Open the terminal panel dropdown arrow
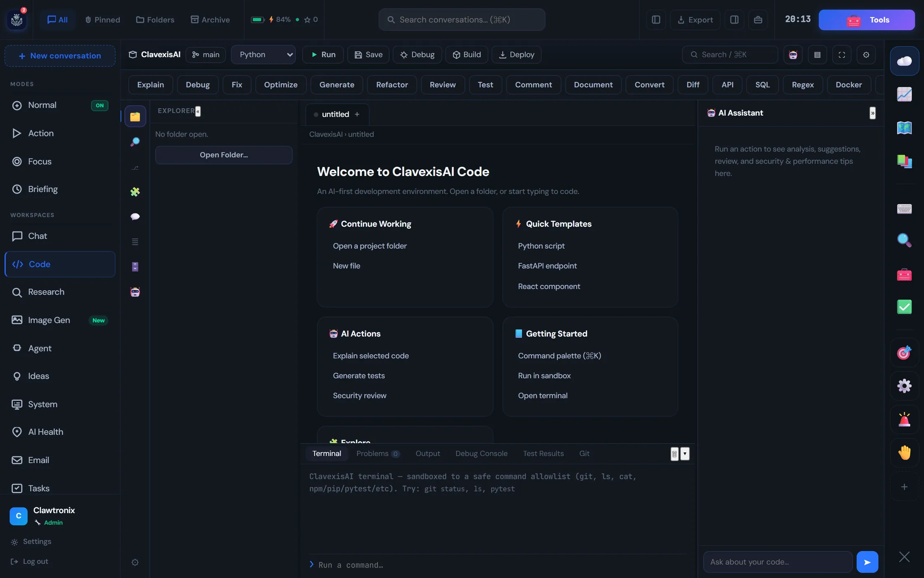Image resolution: width=924 pixels, height=578 pixels. tap(685, 454)
